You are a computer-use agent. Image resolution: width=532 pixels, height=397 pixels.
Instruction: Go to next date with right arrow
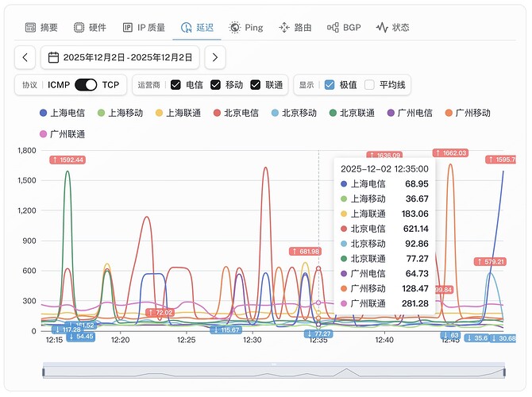tap(215, 57)
